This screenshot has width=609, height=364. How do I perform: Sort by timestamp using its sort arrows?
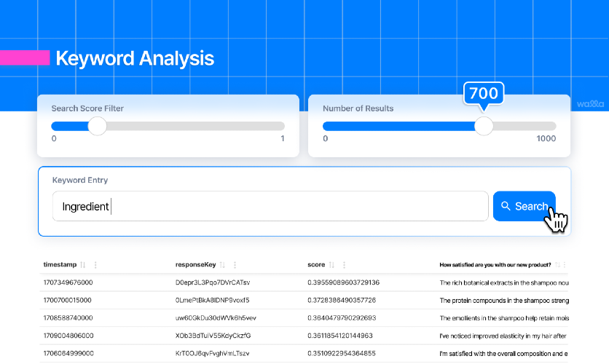point(83,265)
